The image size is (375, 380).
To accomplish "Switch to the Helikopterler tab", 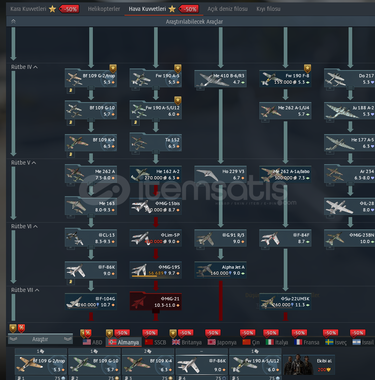I will 104,9.
